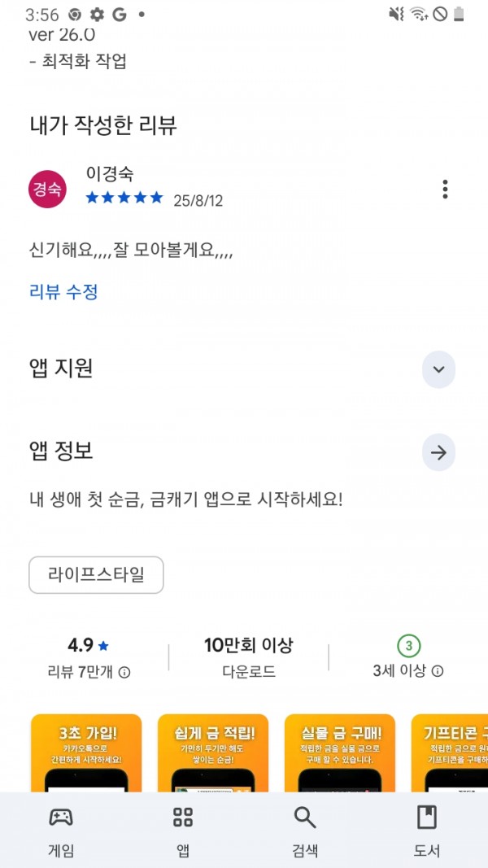Click the 리뷰 수정 link
The image size is (488, 868).
[63, 292]
